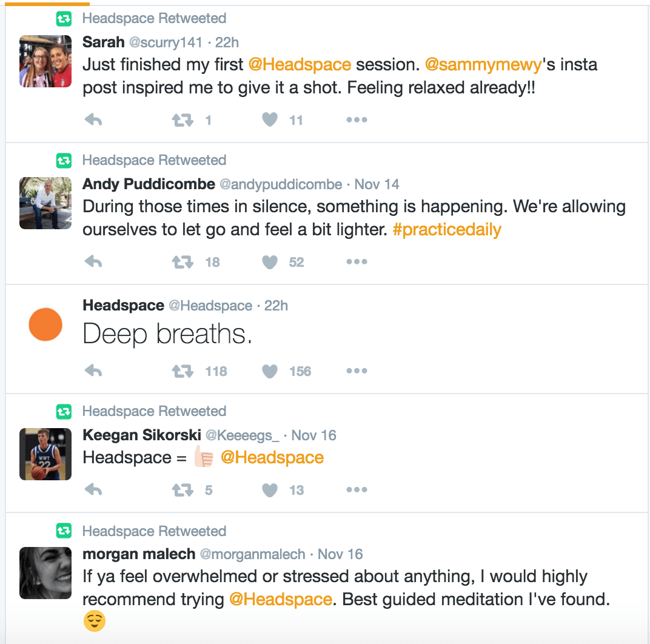Retweet Keegan Sikorski's Headspace tweet
Image resolution: width=650 pixels, height=644 pixels.
[183, 490]
